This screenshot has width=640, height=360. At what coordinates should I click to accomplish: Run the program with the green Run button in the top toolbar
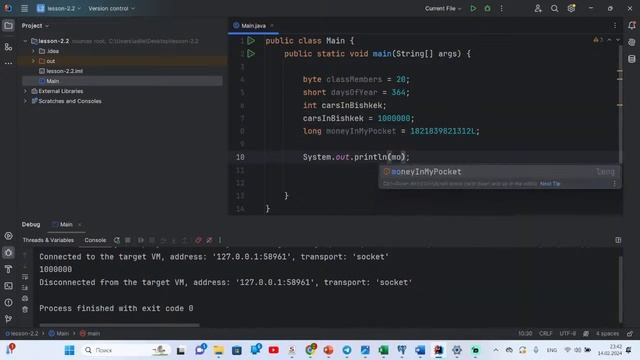click(x=473, y=8)
